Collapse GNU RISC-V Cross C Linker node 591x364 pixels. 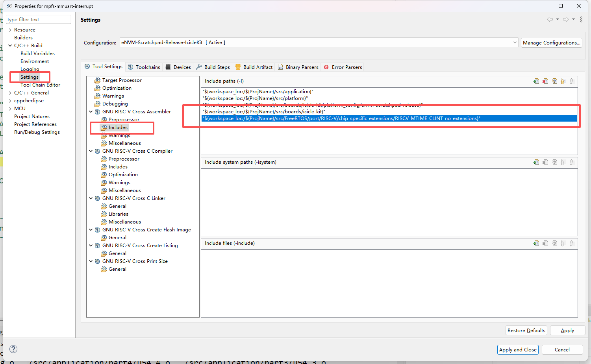click(x=91, y=198)
